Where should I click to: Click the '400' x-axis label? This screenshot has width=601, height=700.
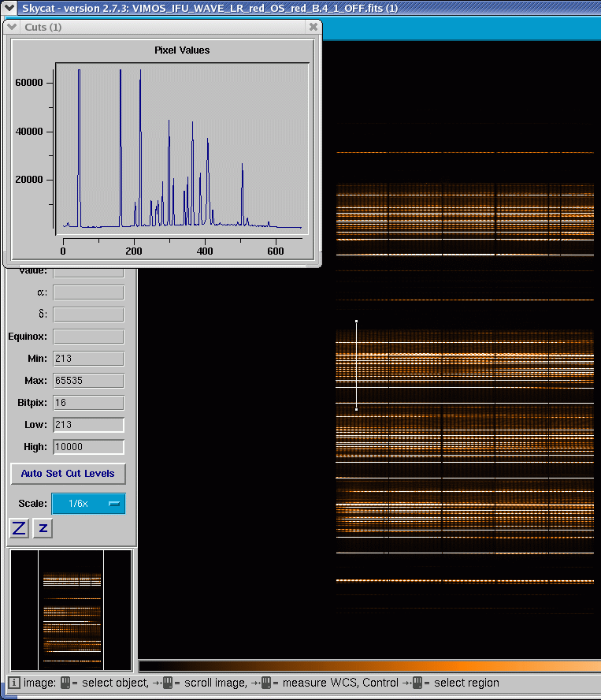point(205,251)
